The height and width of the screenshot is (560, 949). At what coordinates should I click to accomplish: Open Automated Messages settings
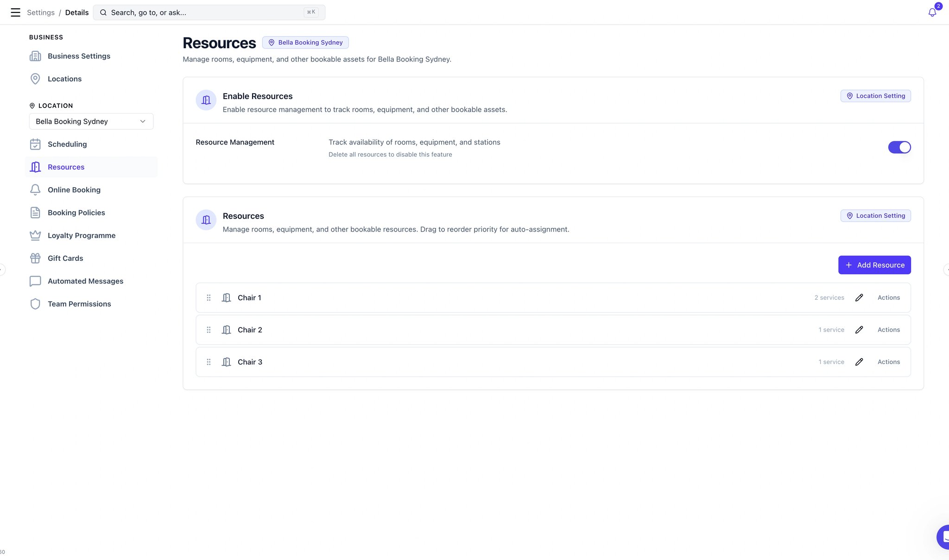[x=85, y=281]
